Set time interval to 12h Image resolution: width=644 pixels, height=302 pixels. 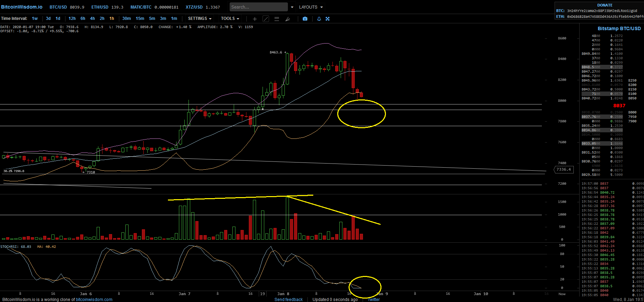coord(72,19)
